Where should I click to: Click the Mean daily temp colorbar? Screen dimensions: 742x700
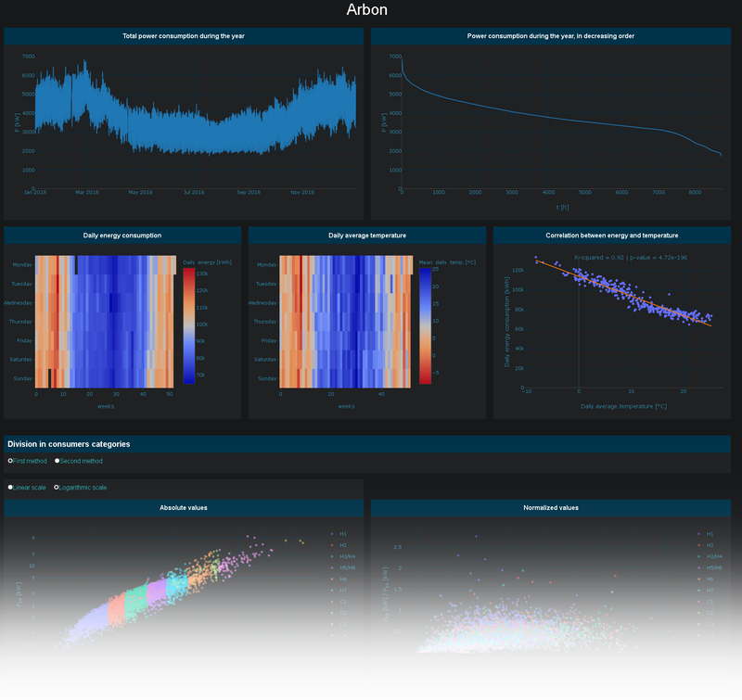(425, 326)
